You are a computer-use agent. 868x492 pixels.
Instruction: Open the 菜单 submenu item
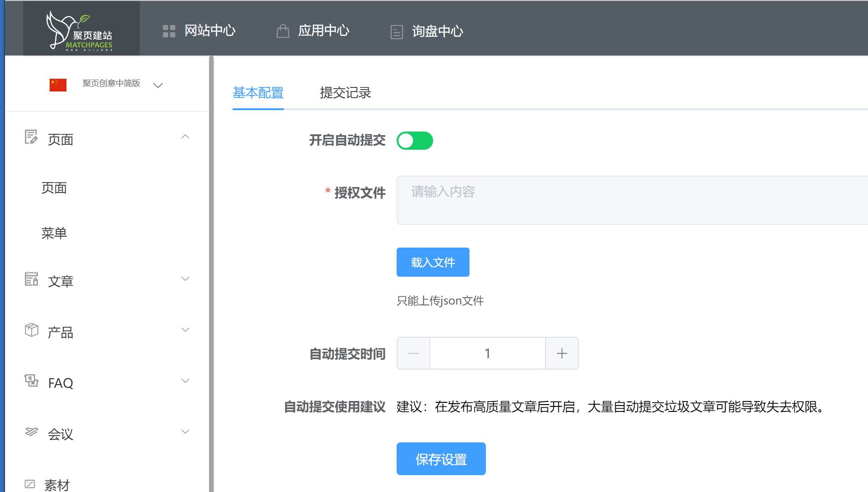click(54, 233)
